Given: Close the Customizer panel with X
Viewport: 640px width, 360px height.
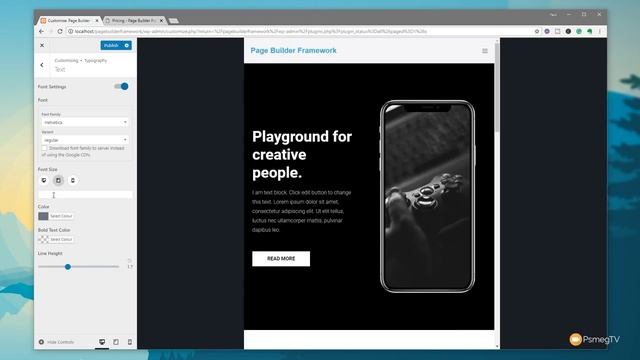Looking at the screenshot, I should click(42, 45).
